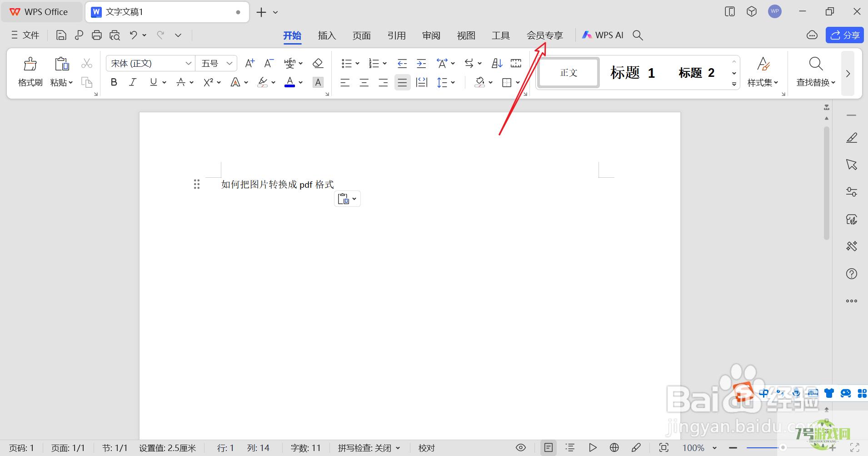Open the search magnifier beside WPS AI

638,35
